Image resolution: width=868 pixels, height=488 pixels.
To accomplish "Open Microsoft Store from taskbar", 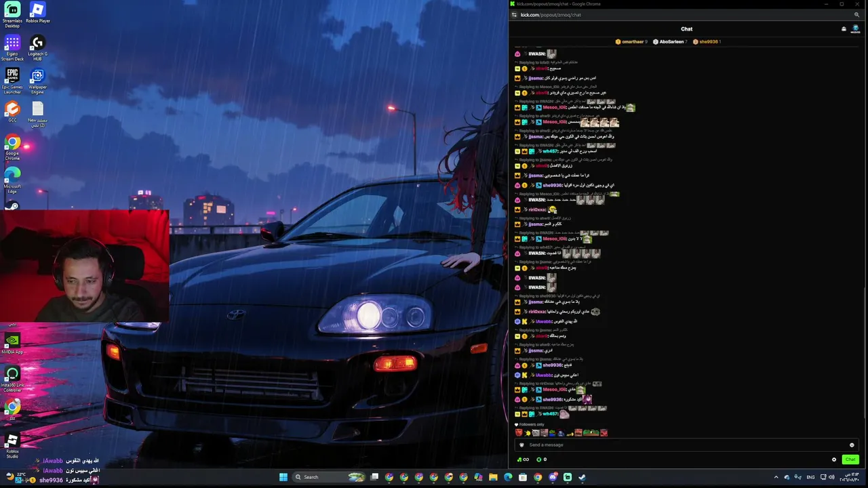I will (x=523, y=477).
